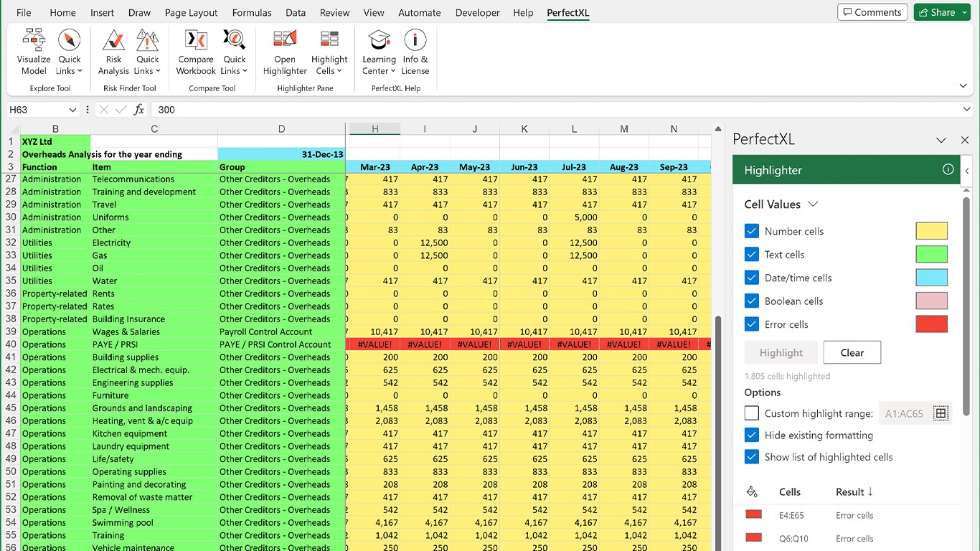Viewport: 980px width, 551px height.
Task: Open Quick Links in Explore Tool group
Action: click(x=70, y=52)
